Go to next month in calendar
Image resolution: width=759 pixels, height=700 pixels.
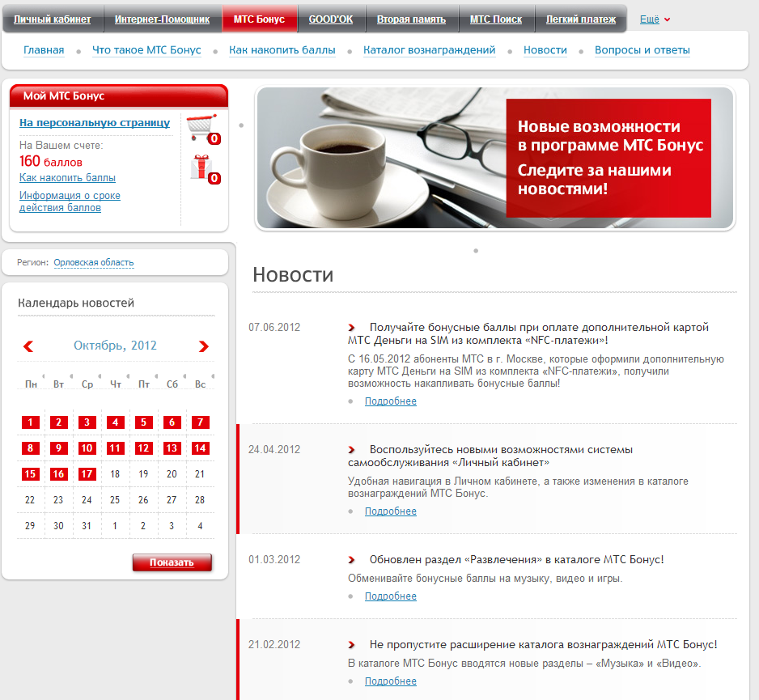203,346
